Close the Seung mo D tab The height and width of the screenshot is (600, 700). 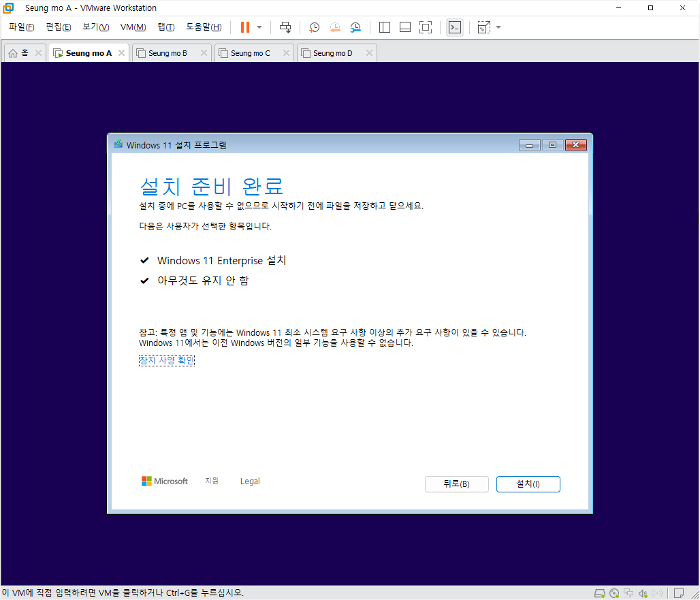tap(369, 52)
